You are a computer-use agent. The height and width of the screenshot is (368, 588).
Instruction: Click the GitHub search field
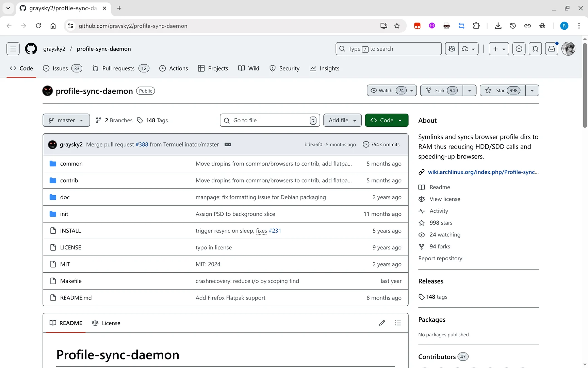(x=389, y=49)
